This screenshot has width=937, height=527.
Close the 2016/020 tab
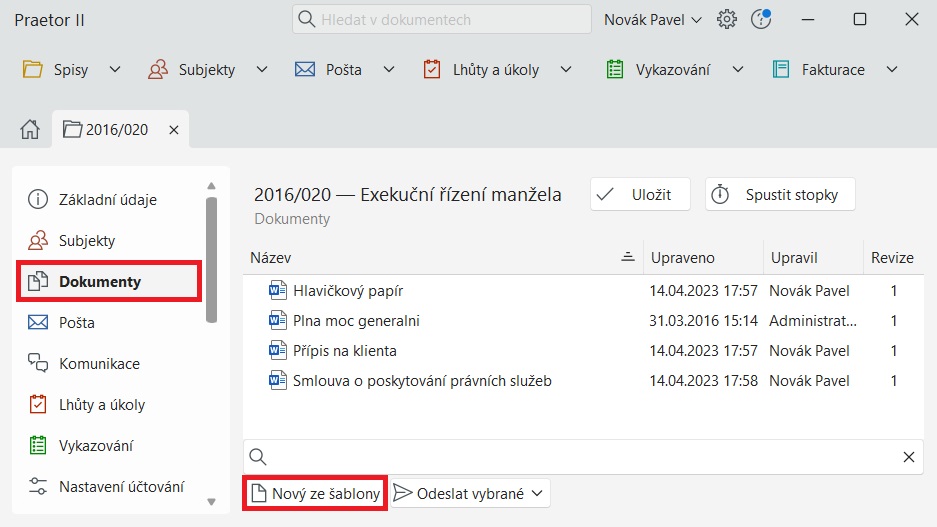click(173, 130)
